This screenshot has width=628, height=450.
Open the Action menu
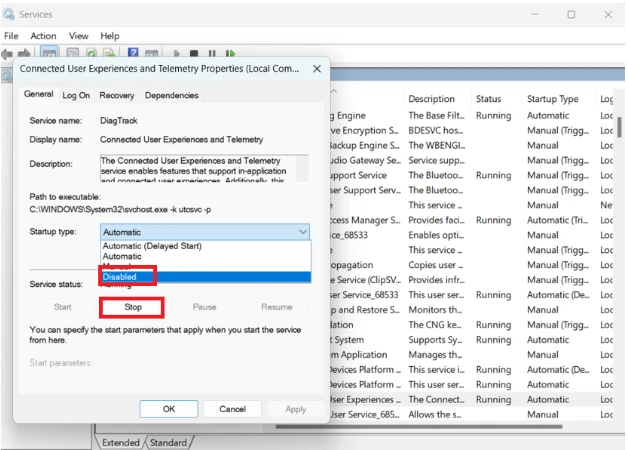click(x=43, y=36)
